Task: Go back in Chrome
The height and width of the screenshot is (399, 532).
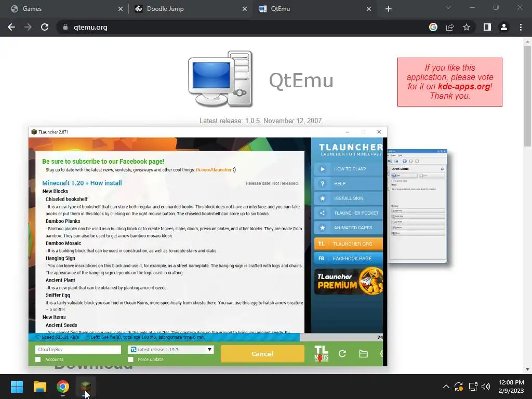Action: point(11,27)
